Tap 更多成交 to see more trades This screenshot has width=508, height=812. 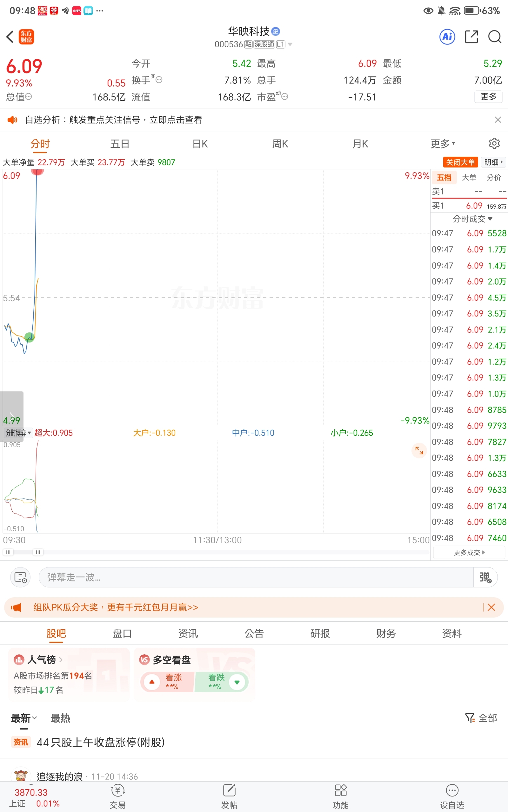pos(469,552)
